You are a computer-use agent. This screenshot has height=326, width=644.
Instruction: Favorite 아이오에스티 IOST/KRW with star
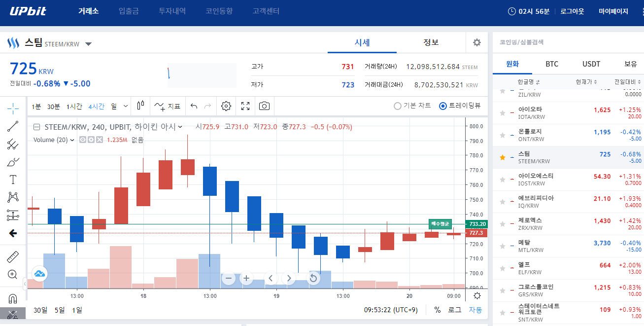pos(503,180)
